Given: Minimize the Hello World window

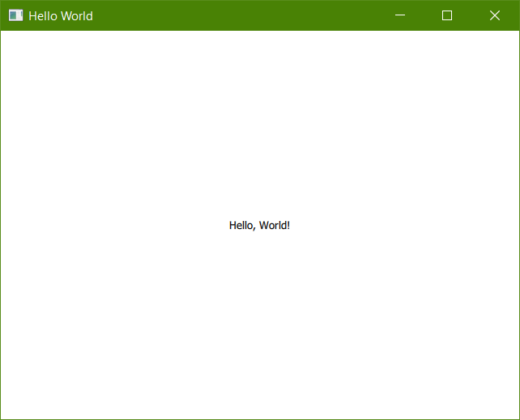Looking at the screenshot, I should pyautogui.click(x=400, y=15).
